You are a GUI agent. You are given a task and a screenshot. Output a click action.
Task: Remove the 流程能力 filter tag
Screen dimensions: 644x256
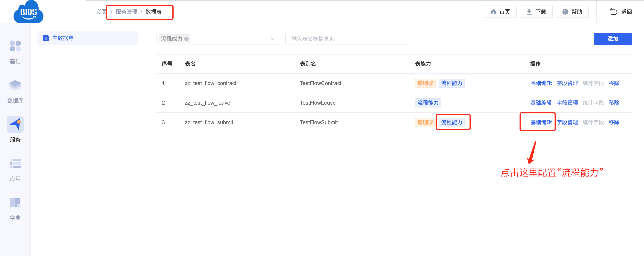point(186,39)
